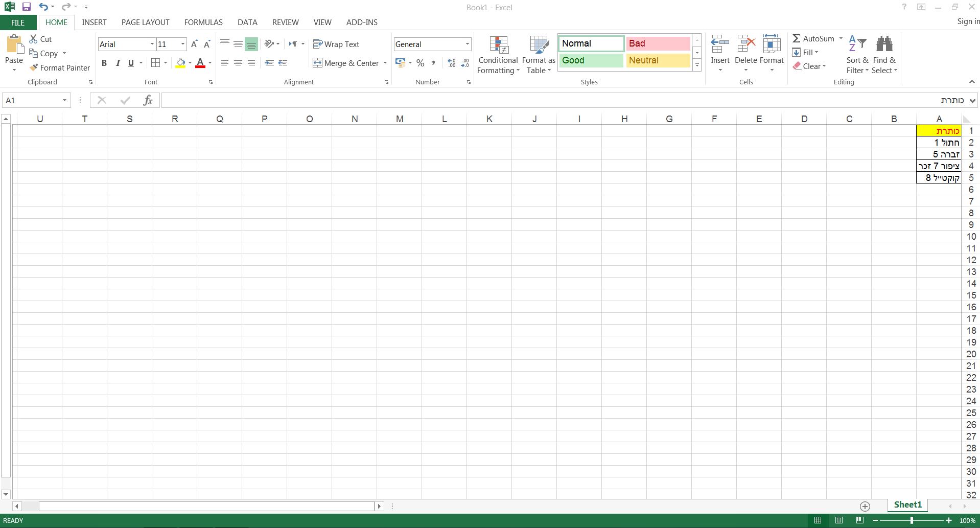Apply the red Font Color
This screenshot has width=980, height=528.
point(200,63)
